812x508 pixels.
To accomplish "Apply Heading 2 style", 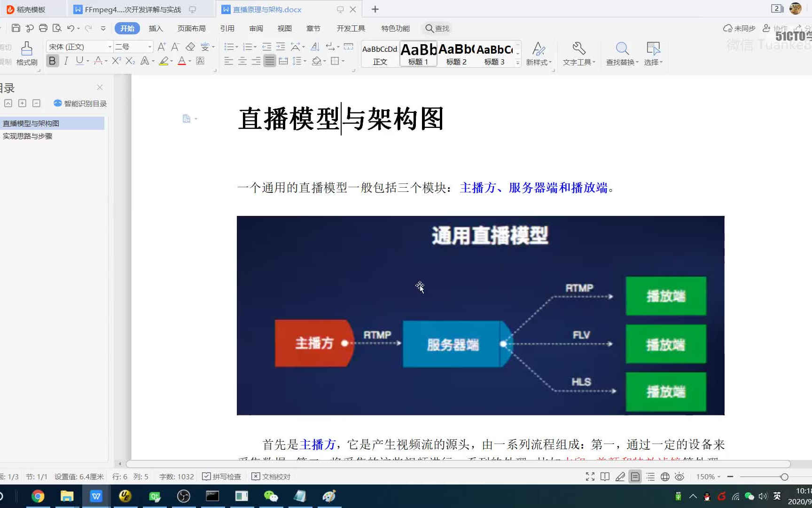I will [456, 54].
